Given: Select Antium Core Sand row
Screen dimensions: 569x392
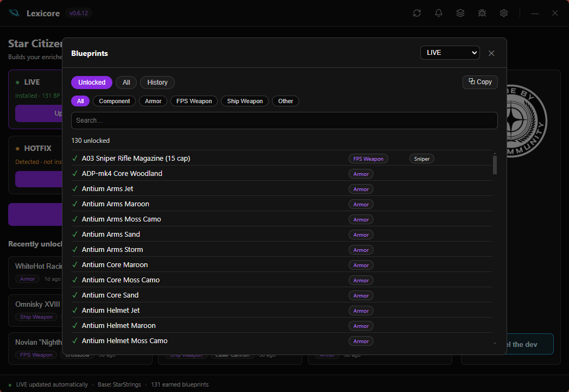Looking at the screenshot, I should (282, 295).
